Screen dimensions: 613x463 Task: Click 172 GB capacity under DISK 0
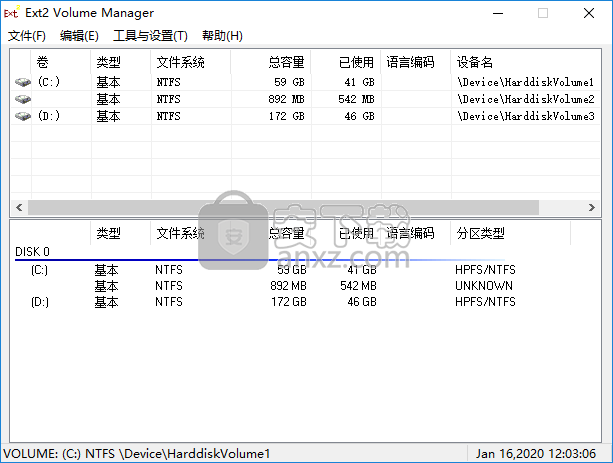289,302
